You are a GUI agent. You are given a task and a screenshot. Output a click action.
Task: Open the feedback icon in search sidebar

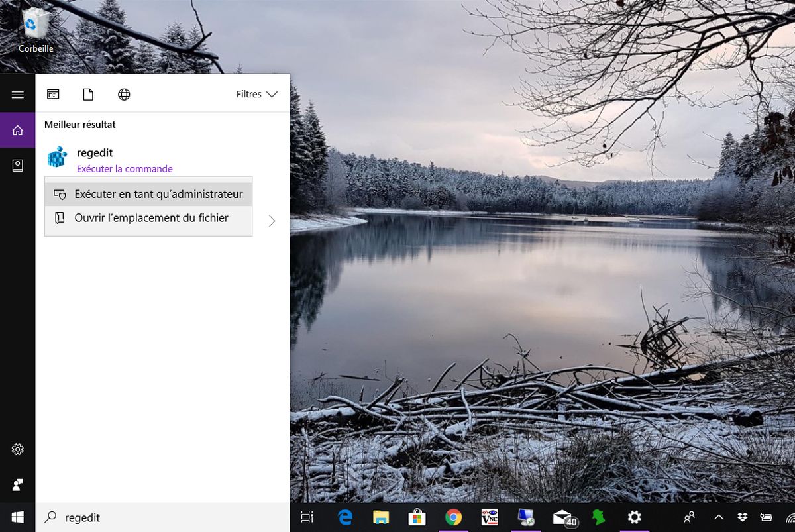pos(18,485)
